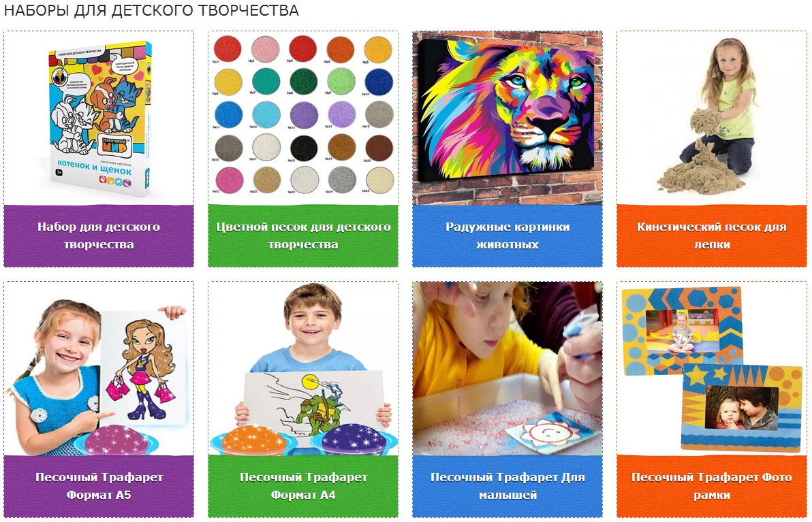
Task: Open the girl holding A5 stencil picture
Action: 99,369
